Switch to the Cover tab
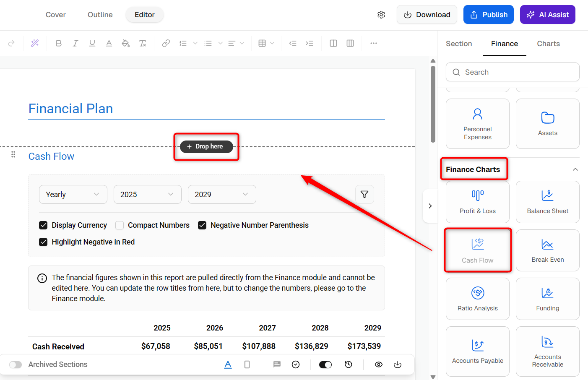 tap(56, 15)
